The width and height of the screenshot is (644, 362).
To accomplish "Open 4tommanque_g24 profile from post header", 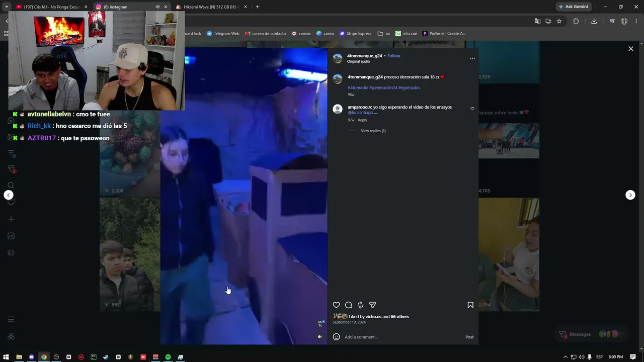I will 365,56.
